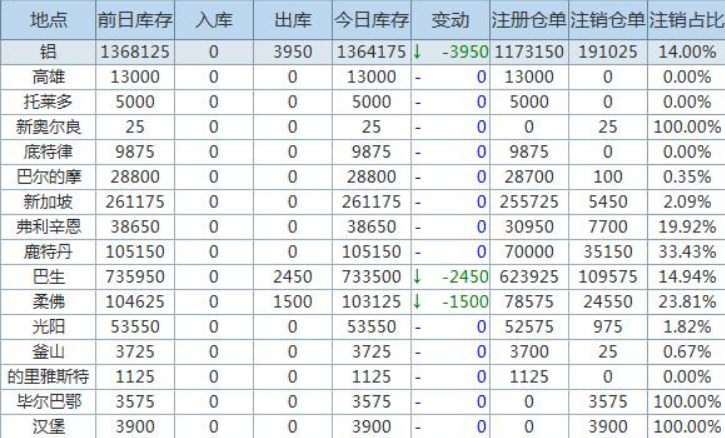Select the 新加坡 location cell
The width and height of the screenshot is (725, 438).
tap(48, 202)
